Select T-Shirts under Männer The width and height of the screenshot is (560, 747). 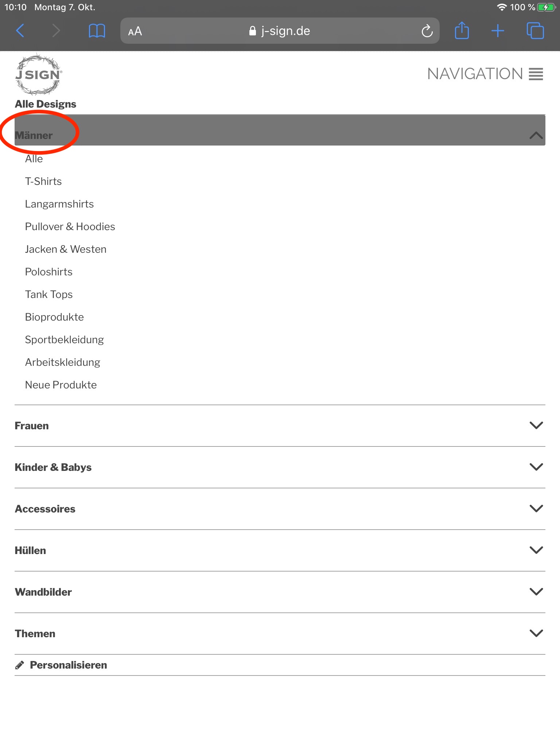pos(43,181)
